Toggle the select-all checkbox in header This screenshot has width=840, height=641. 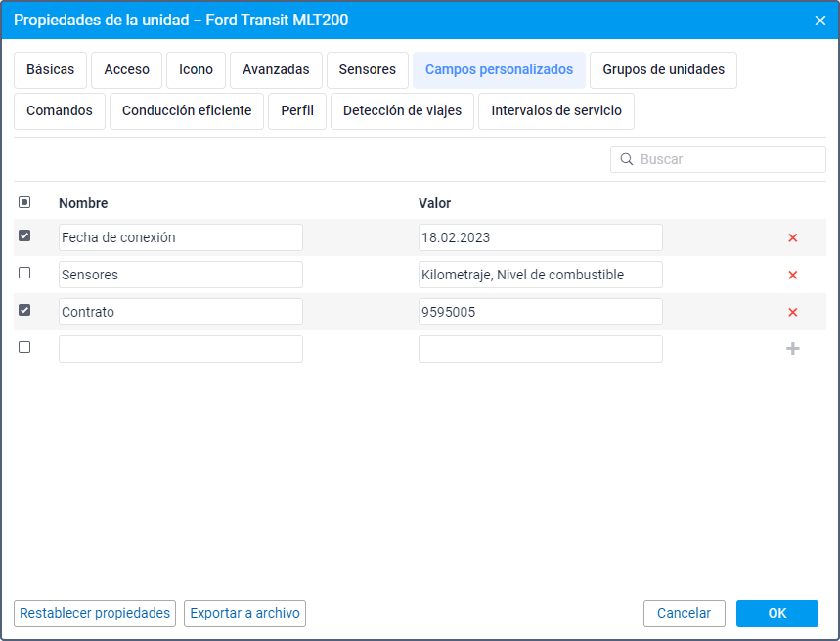[x=24, y=202]
